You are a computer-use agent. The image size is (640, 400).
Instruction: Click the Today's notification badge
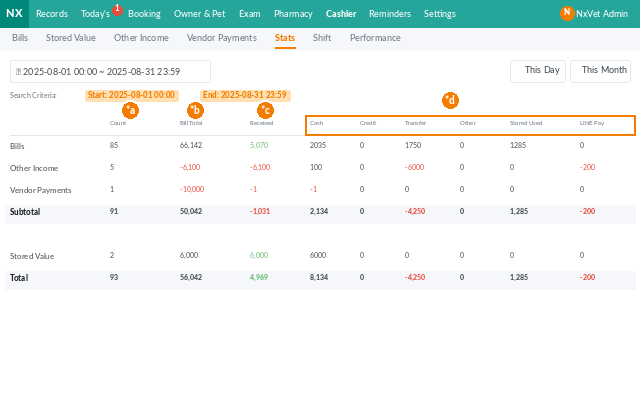tap(118, 9)
